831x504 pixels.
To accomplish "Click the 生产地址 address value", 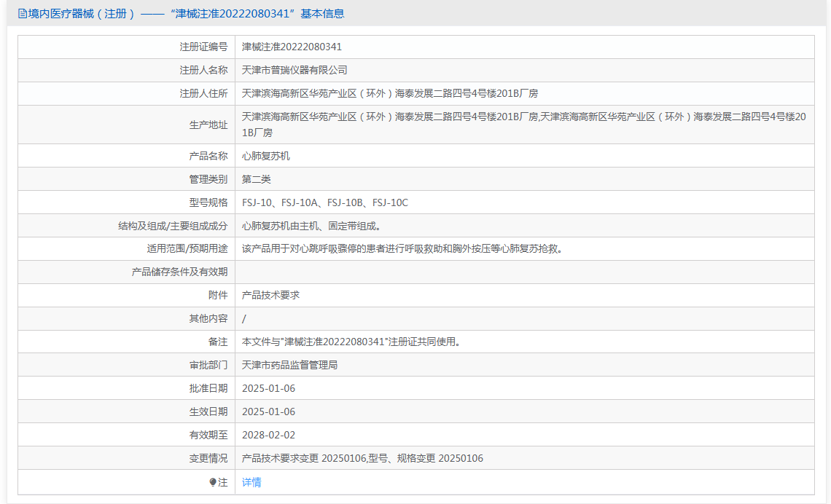I will (x=524, y=125).
